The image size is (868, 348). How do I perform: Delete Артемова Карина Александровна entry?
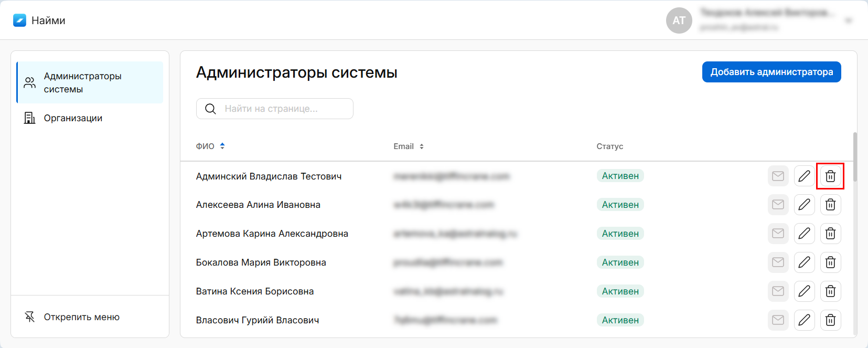point(830,234)
